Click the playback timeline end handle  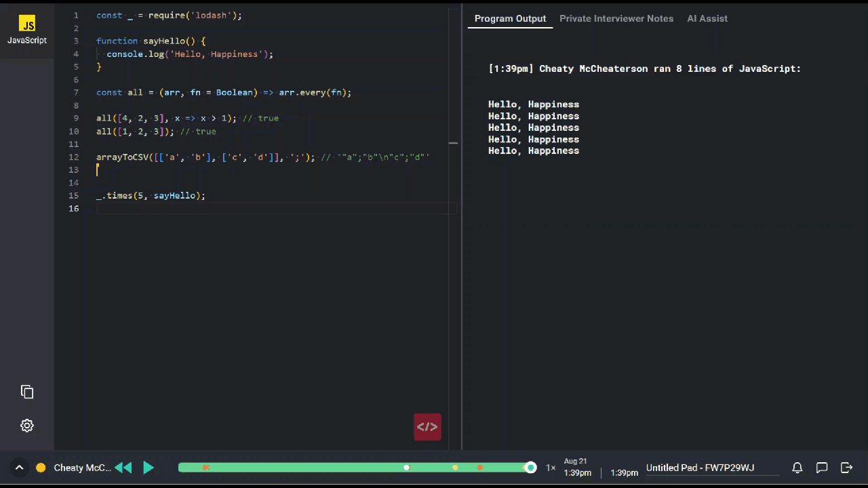(531, 468)
